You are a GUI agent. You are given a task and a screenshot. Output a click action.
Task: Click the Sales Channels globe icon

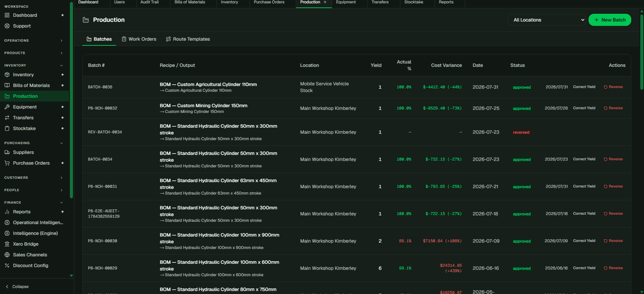(x=7, y=255)
